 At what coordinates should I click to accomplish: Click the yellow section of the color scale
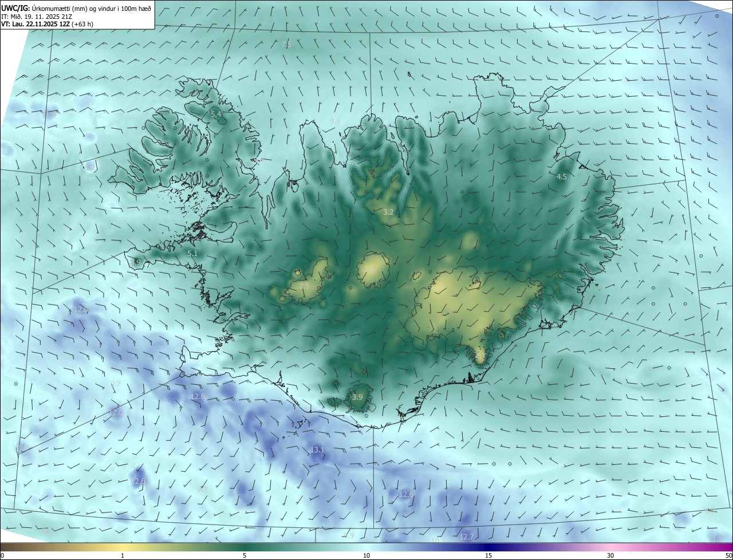click(x=123, y=547)
